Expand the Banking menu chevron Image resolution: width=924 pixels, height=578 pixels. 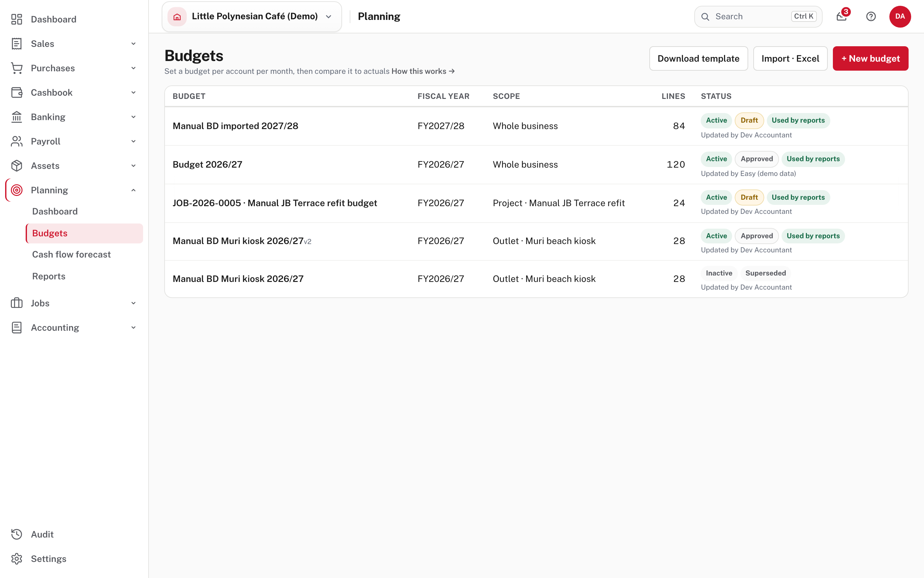133,117
